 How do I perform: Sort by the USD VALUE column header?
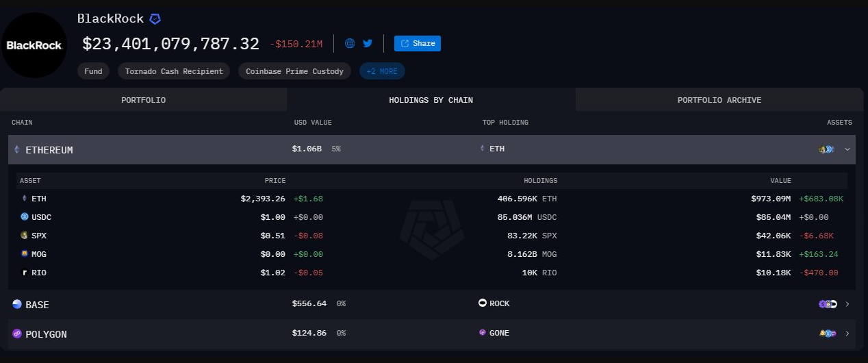(313, 123)
